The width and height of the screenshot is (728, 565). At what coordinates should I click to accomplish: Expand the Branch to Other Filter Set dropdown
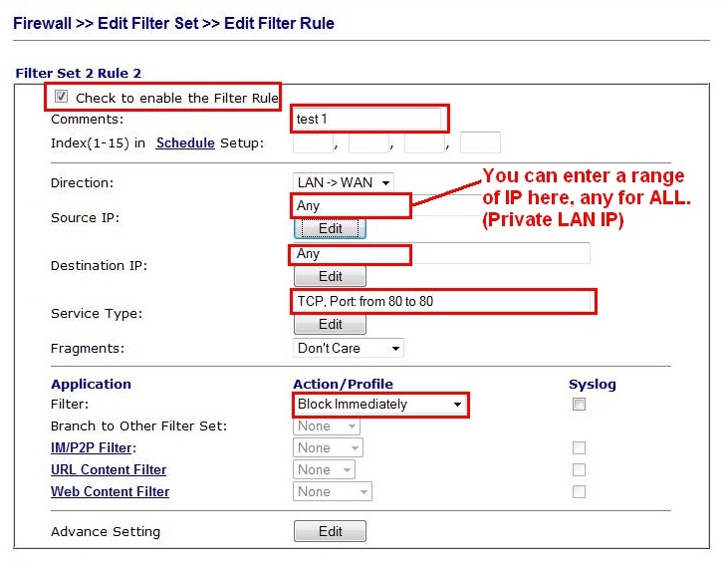[x=327, y=426]
